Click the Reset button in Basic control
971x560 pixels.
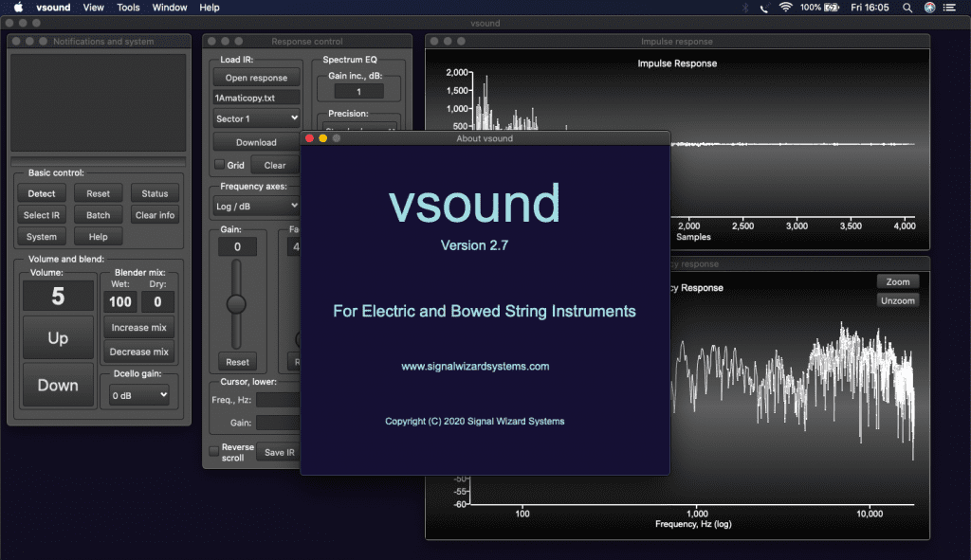tap(98, 193)
